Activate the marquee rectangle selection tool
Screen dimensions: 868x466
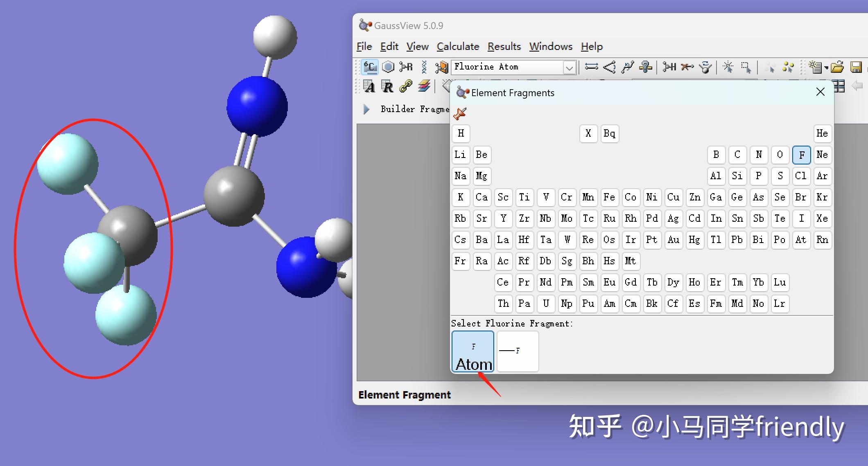tap(746, 67)
